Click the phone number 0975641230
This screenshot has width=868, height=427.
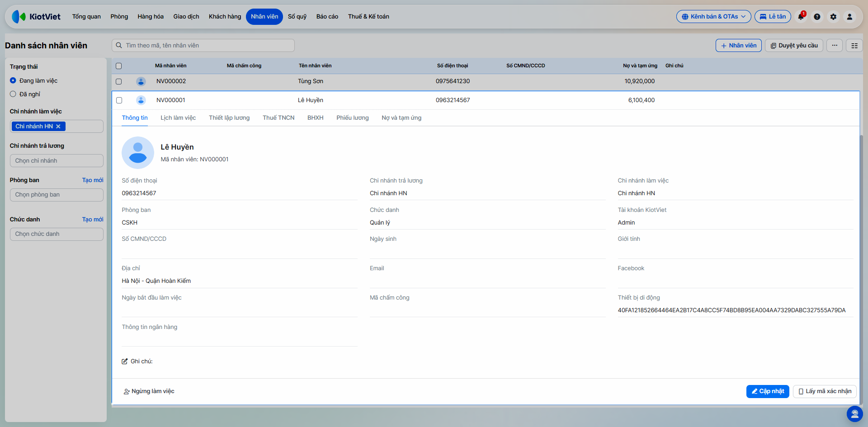(453, 81)
